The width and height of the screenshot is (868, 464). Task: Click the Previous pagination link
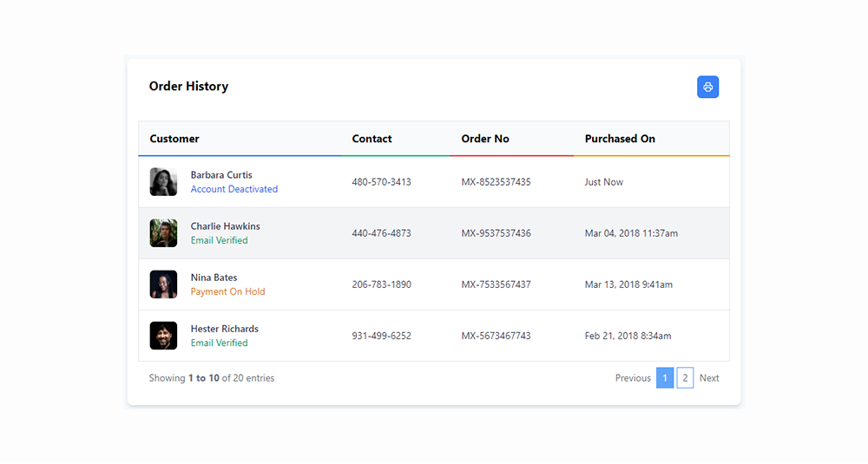[x=633, y=378]
